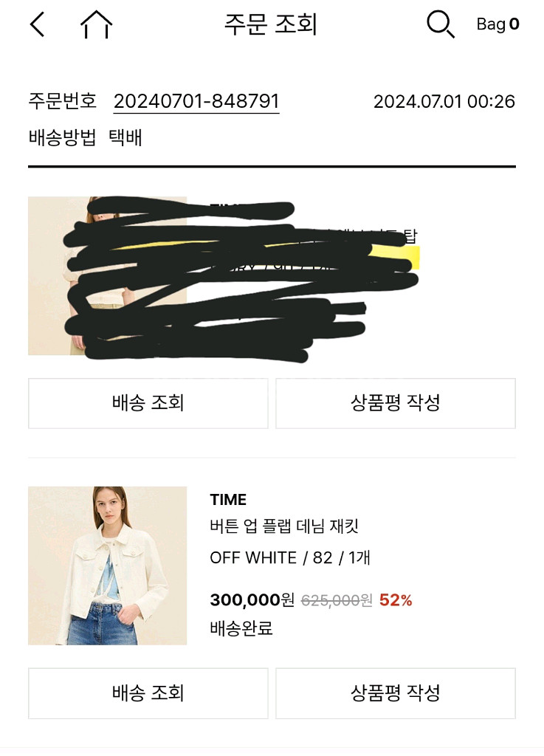Open order number 20240701-848791 link
The width and height of the screenshot is (544, 756).
click(x=196, y=101)
